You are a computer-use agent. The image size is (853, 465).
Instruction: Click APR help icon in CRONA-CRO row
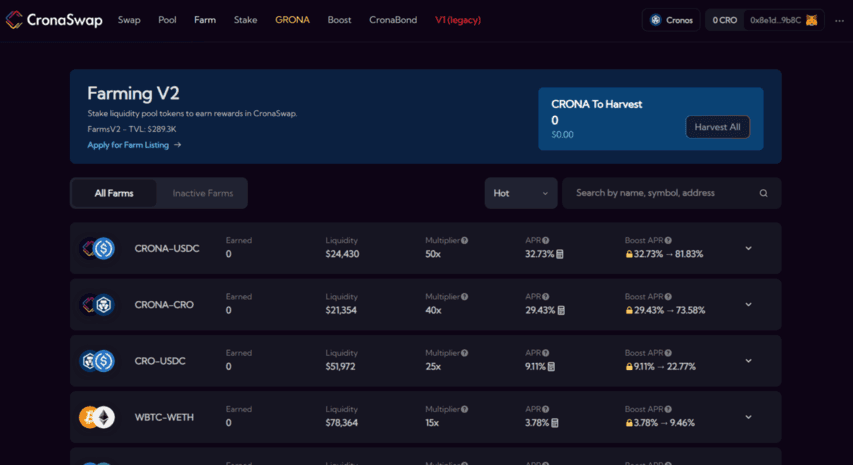546,297
